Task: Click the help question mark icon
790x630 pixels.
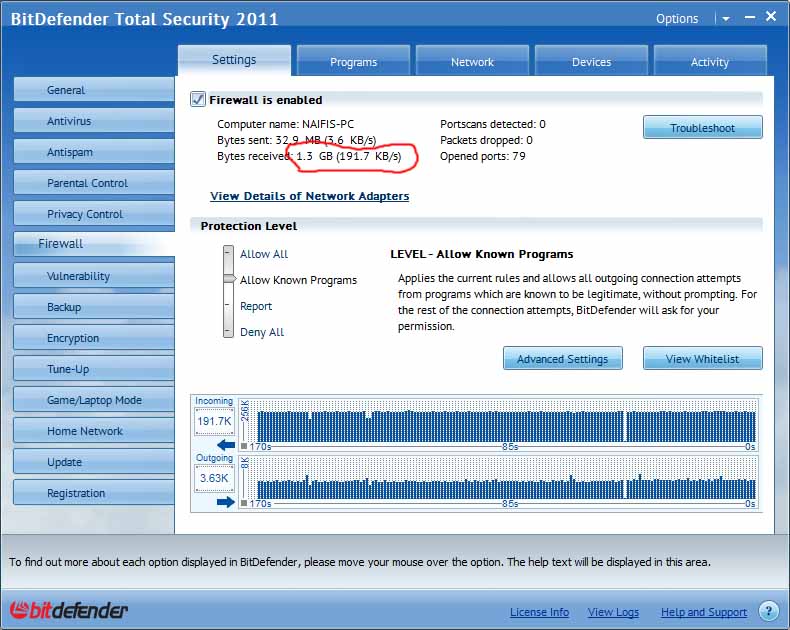Action: point(768,611)
